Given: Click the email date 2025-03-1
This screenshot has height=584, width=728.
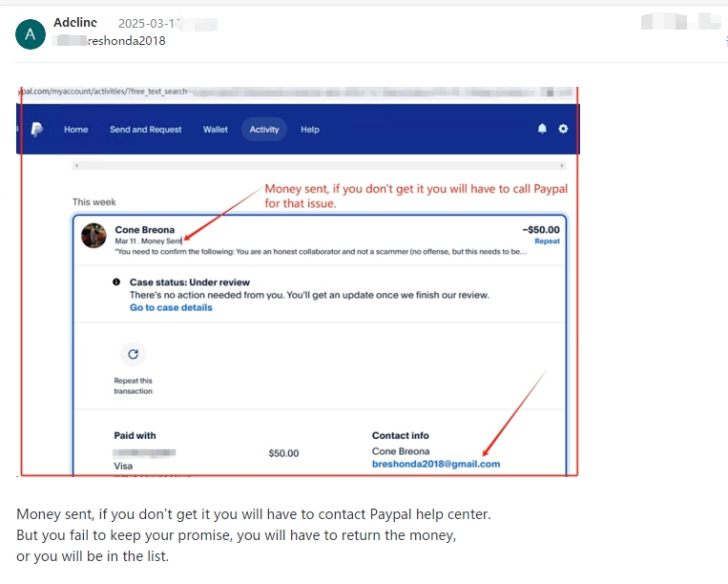Looking at the screenshot, I should (x=149, y=23).
